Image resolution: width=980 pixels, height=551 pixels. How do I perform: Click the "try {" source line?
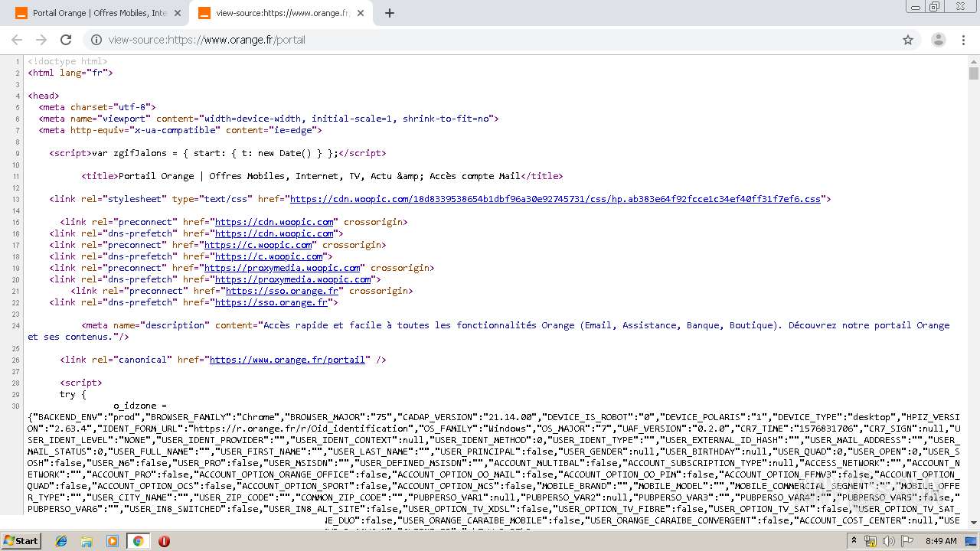coord(73,394)
